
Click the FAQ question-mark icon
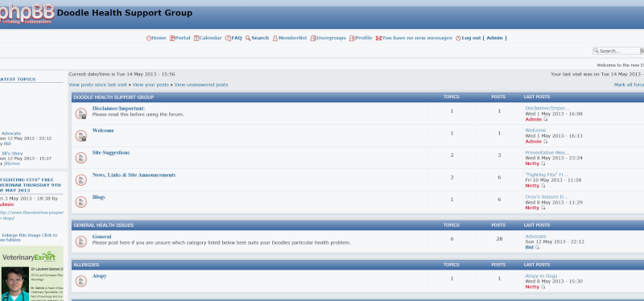tap(228, 38)
